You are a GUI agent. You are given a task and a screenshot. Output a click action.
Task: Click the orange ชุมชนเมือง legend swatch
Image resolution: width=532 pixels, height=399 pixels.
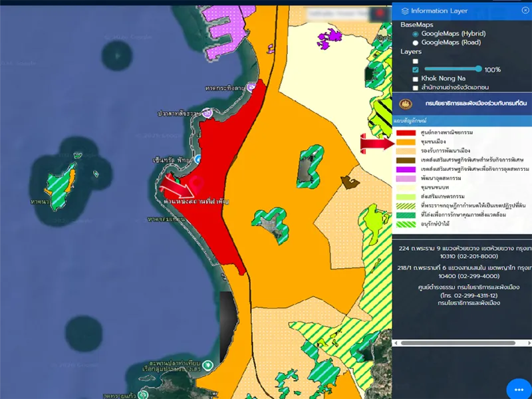click(406, 142)
